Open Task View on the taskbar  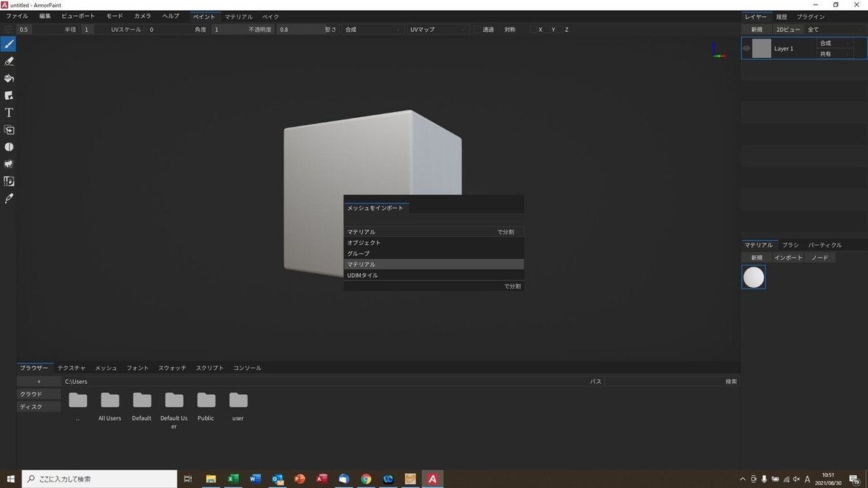point(187,479)
